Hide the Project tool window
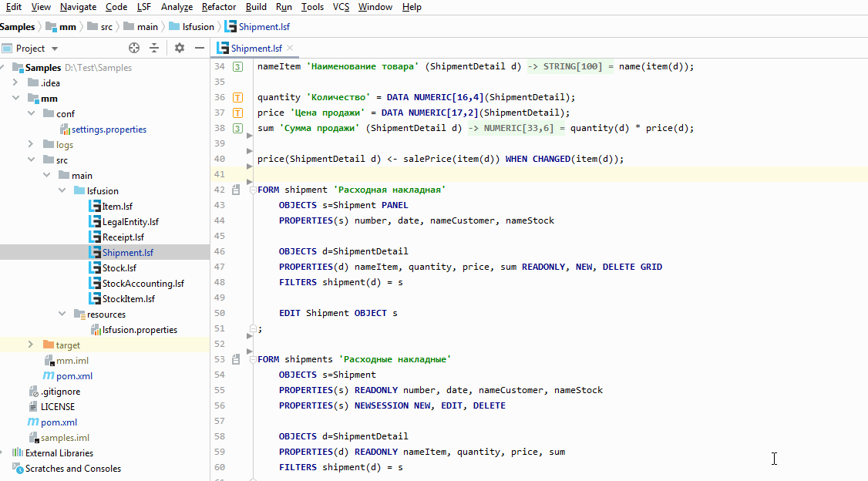868x481 pixels. coord(200,48)
